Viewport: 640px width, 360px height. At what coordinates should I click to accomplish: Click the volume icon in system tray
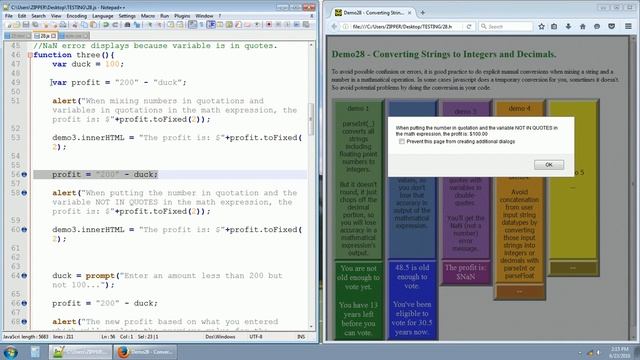(598, 353)
